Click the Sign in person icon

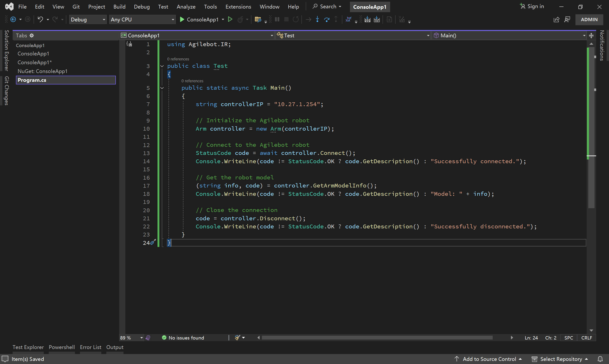pos(523,6)
